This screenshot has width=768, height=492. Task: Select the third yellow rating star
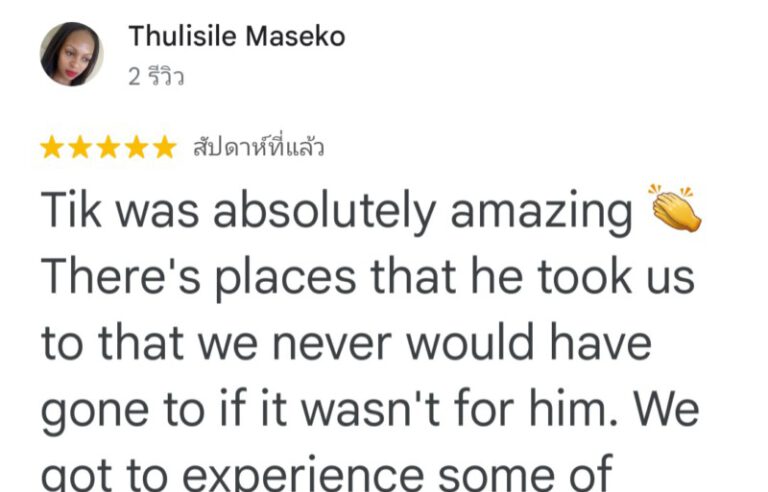pyautogui.click(x=108, y=148)
